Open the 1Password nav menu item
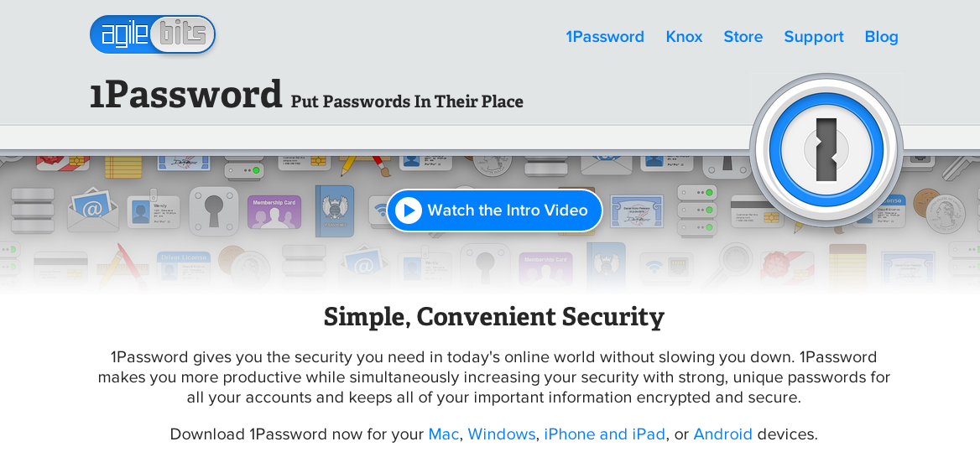Viewport: 980px width, 452px height. [x=605, y=37]
